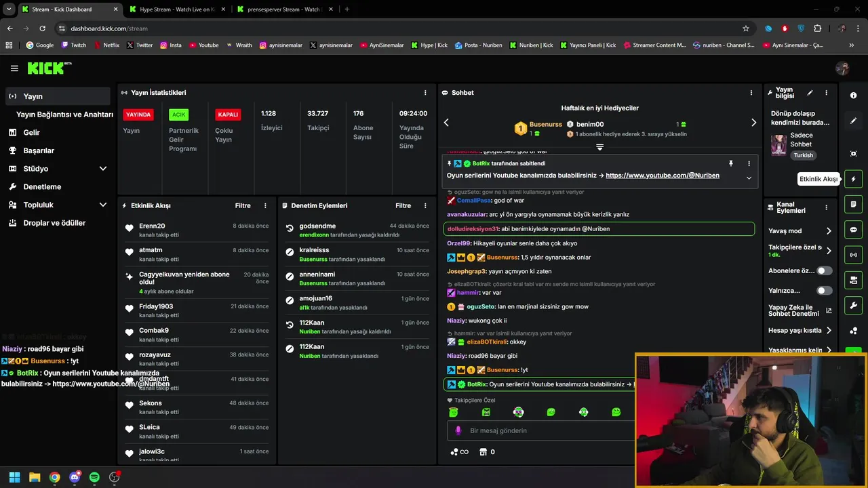Click the Kick logo
Image resolution: width=868 pixels, height=488 pixels.
pos(49,68)
